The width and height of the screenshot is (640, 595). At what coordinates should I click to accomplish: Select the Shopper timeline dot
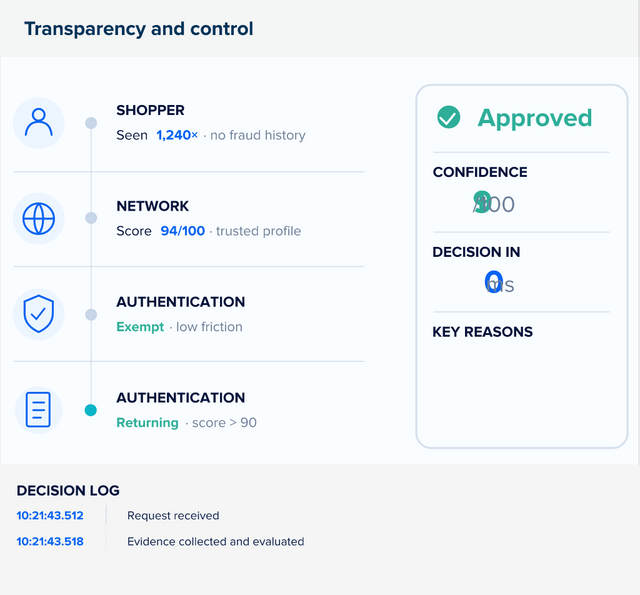[x=91, y=123]
